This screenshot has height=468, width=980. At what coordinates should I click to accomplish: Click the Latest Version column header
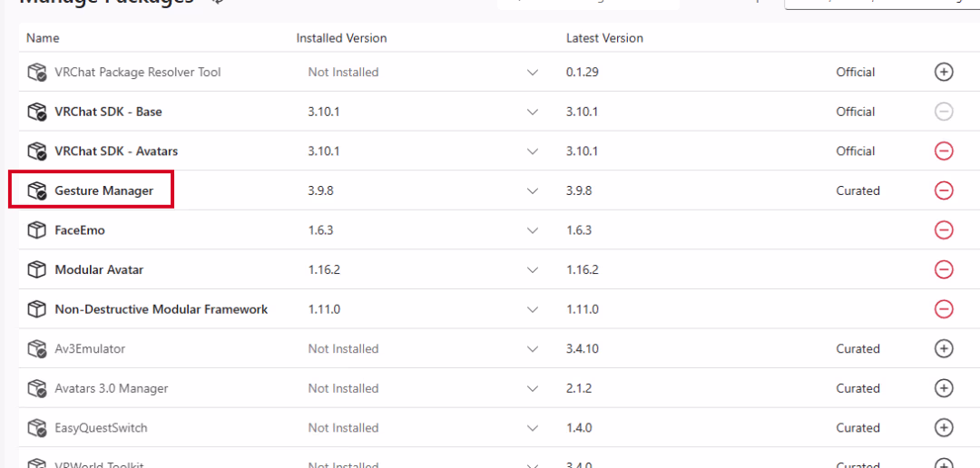tap(604, 38)
